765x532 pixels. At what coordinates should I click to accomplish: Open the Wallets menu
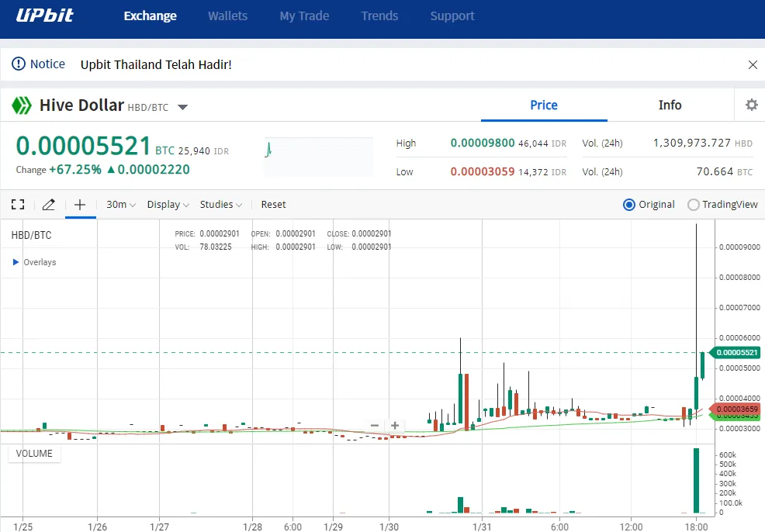pos(228,16)
